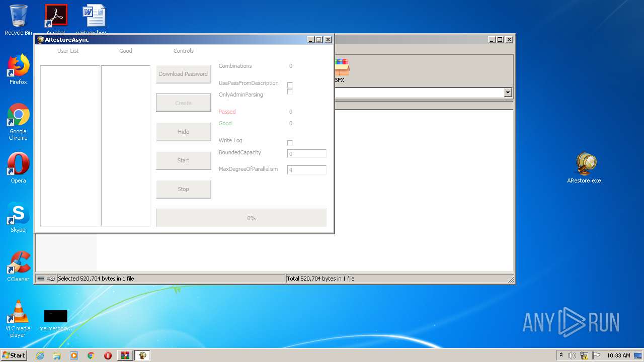Open the Windows Start menu
The height and width of the screenshot is (362, 644).
(x=14, y=355)
